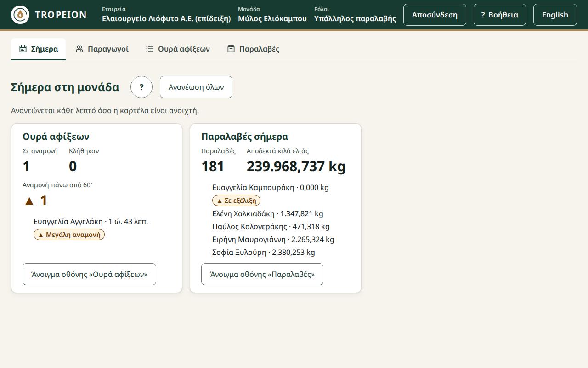Image resolution: width=588 pixels, height=368 pixels.
Task: Go to the Παραλαβές tab
Action: pos(254,49)
